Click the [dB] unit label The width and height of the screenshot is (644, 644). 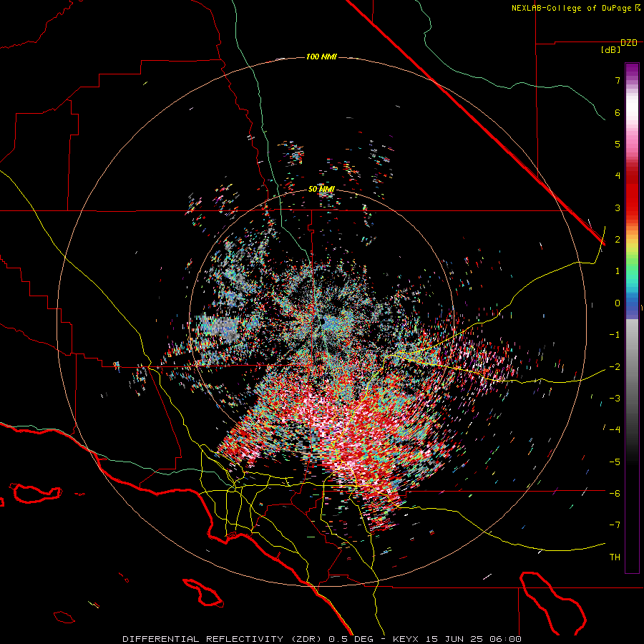click(x=610, y=49)
